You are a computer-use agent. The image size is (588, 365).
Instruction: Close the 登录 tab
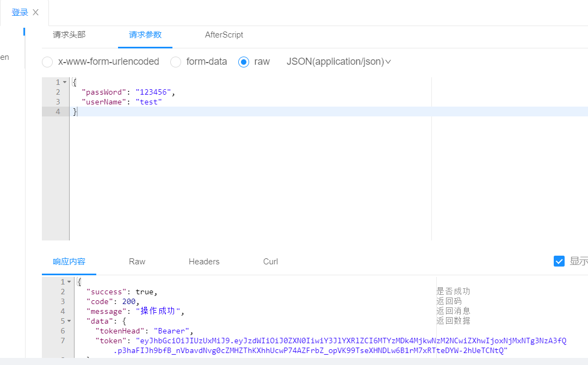coord(35,13)
